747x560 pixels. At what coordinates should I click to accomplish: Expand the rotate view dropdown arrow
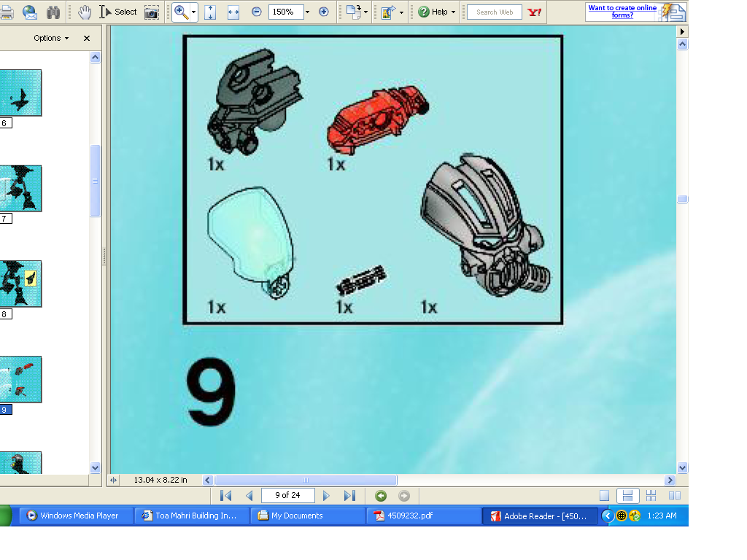click(x=365, y=12)
